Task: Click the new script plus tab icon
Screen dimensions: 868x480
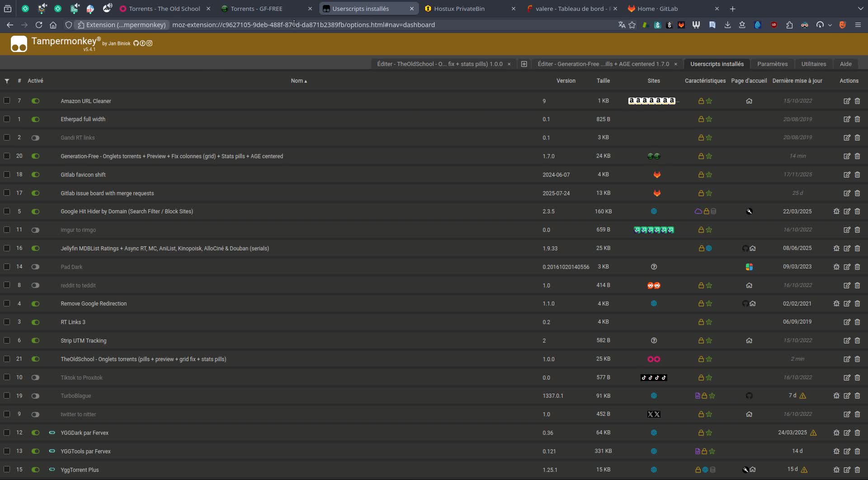Action: click(524, 64)
